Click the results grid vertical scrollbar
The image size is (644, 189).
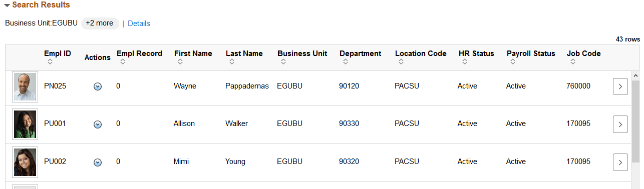click(636, 130)
